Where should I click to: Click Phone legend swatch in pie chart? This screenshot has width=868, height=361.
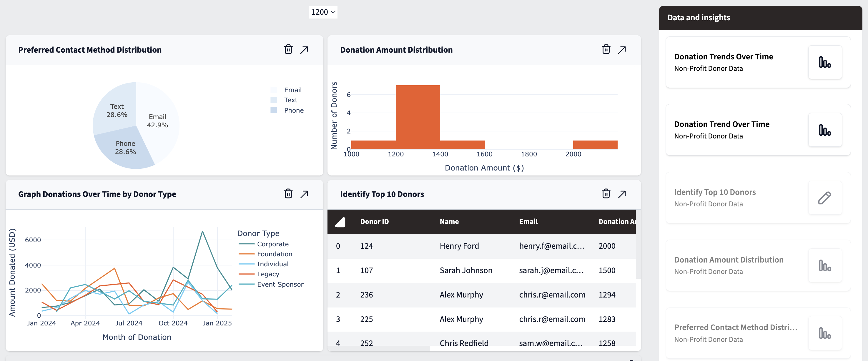click(274, 110)
